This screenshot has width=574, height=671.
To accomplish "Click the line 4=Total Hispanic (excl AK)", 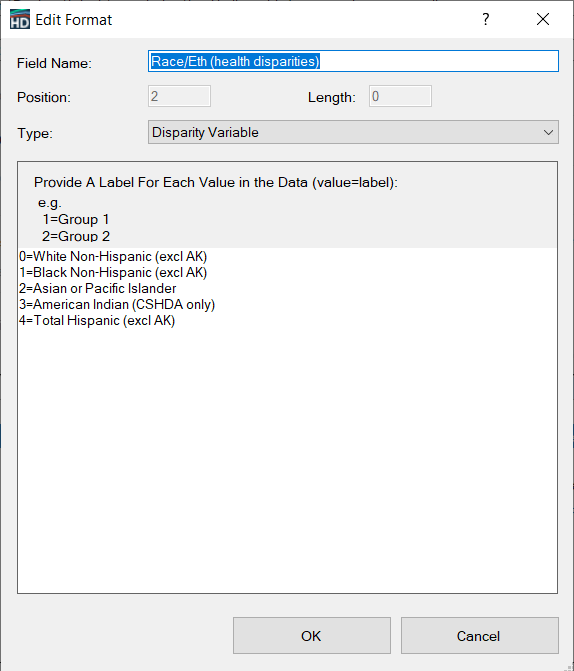I will 97,321.
